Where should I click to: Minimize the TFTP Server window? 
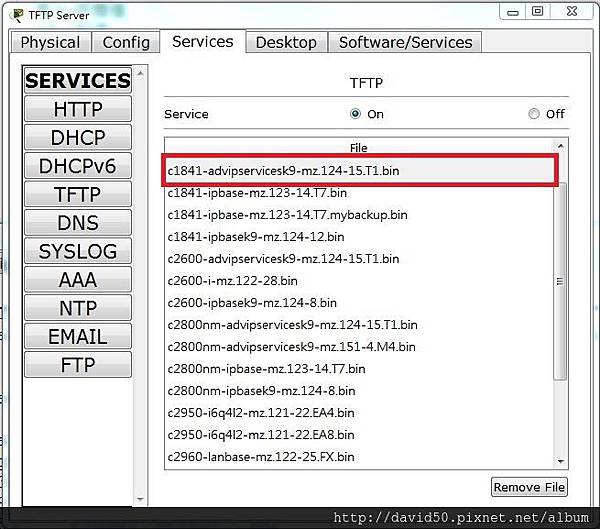click(513, 11)
